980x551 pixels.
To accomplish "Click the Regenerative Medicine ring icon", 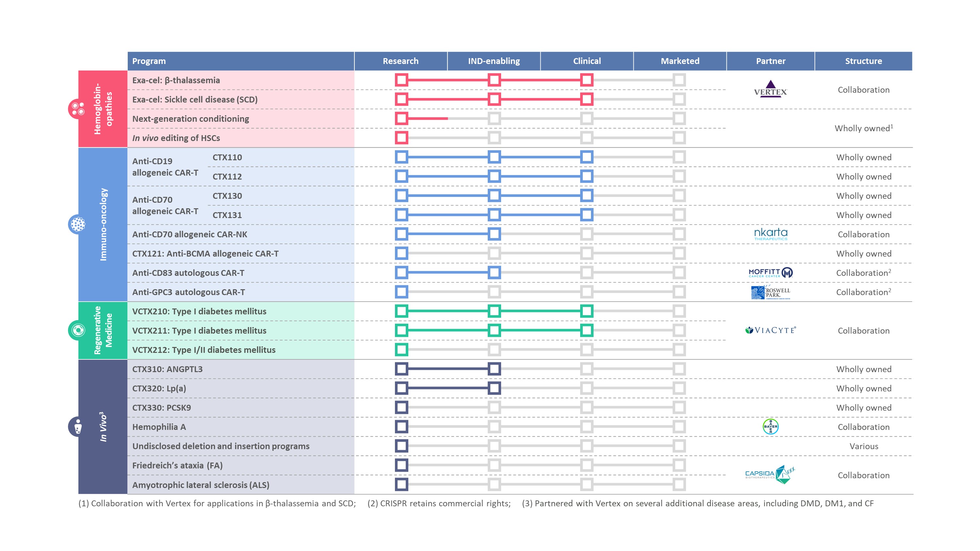I will point(78,330).
